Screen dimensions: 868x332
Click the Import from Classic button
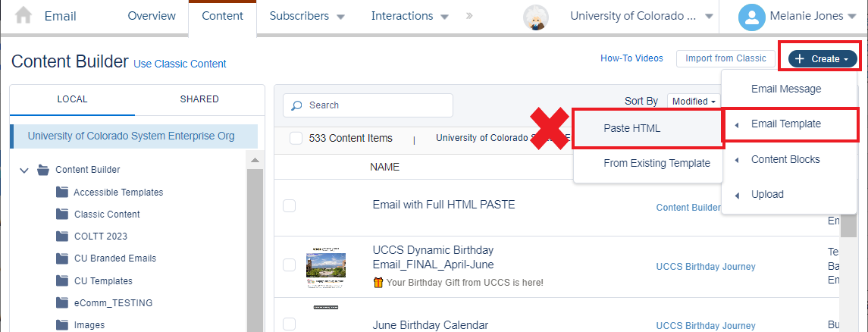[x=725, y=58]
